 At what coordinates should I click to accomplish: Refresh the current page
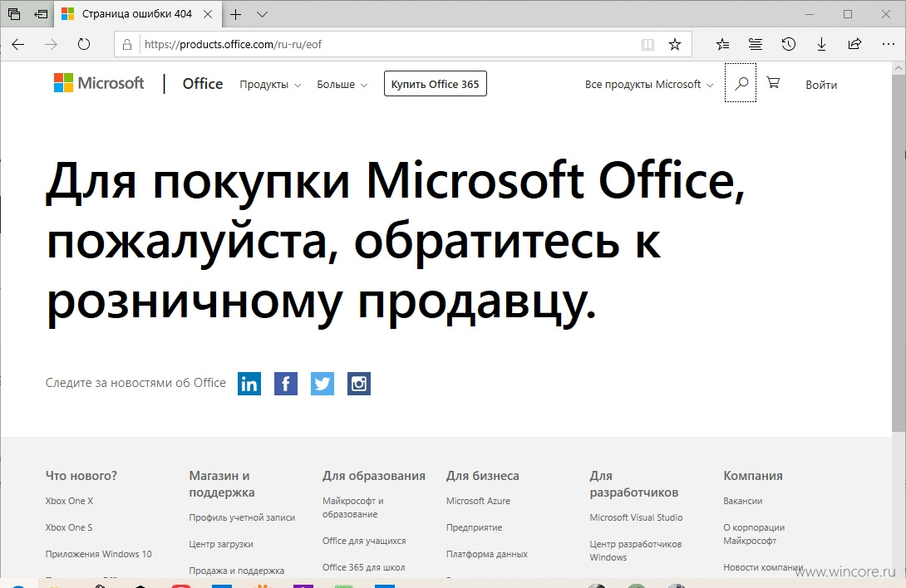point(84,45)
